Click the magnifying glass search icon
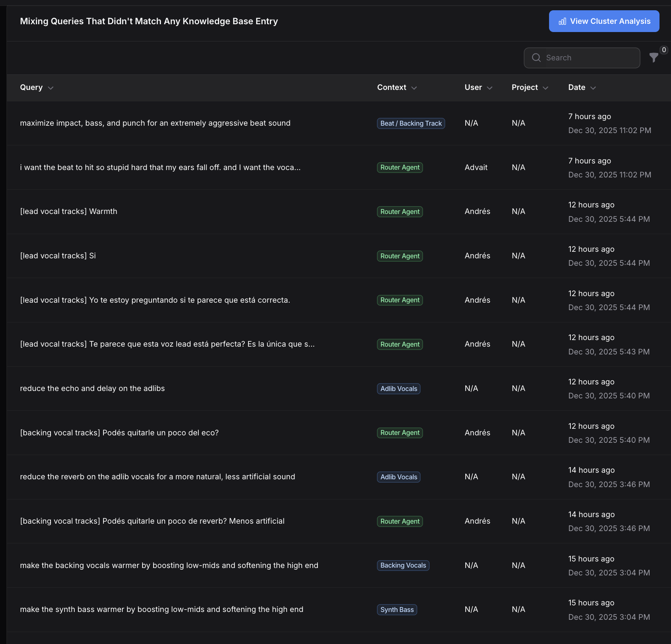 [536, 57]
